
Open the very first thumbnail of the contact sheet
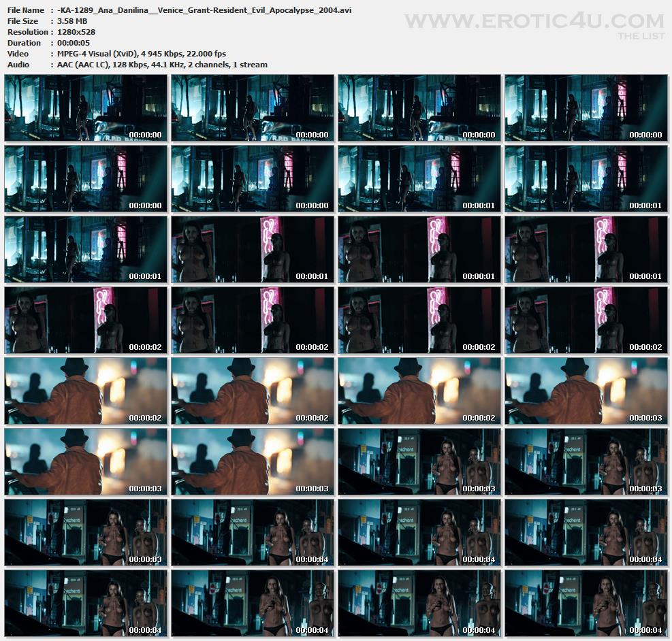click(x=86, y=108)
